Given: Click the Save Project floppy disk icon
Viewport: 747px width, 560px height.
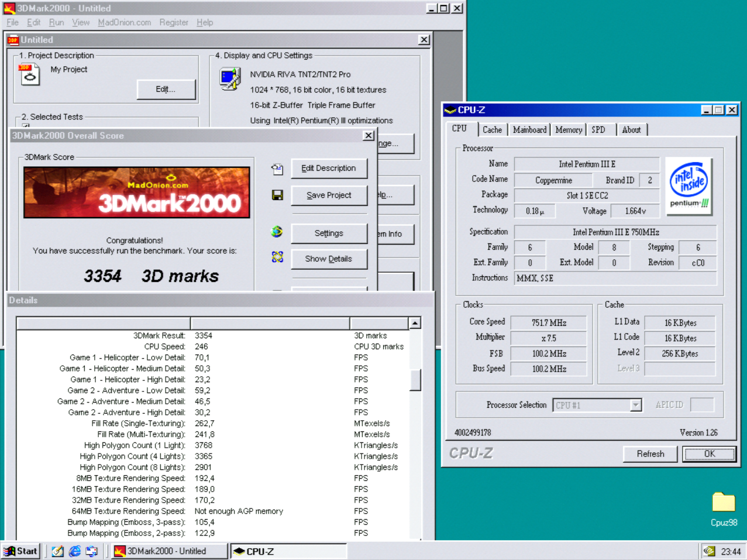Looking at the screenshot, I should (x=277, y=195).
